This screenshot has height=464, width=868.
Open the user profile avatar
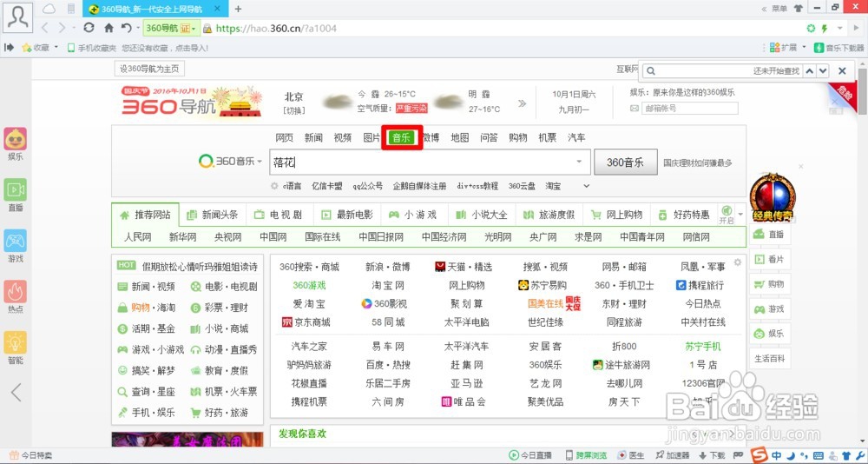(17, 17)
